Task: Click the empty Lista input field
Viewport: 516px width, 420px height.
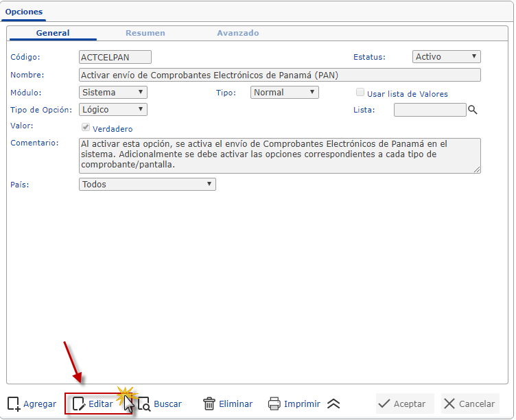Action: 430,110
